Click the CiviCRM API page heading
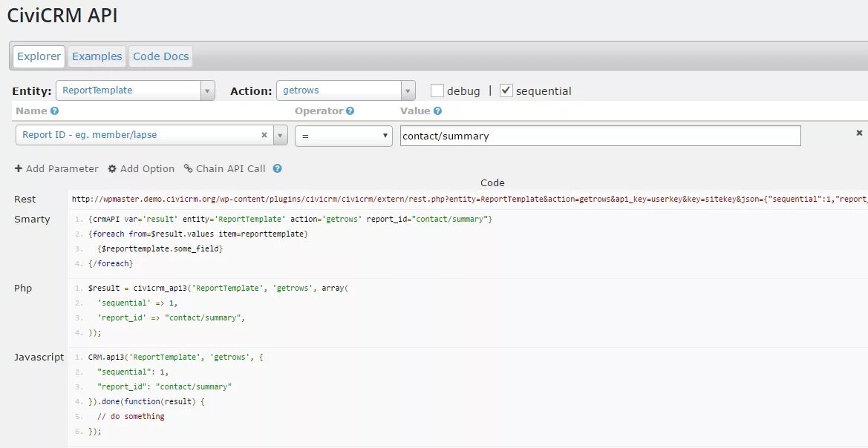868x448 pixels. click(x=62, y=16)
